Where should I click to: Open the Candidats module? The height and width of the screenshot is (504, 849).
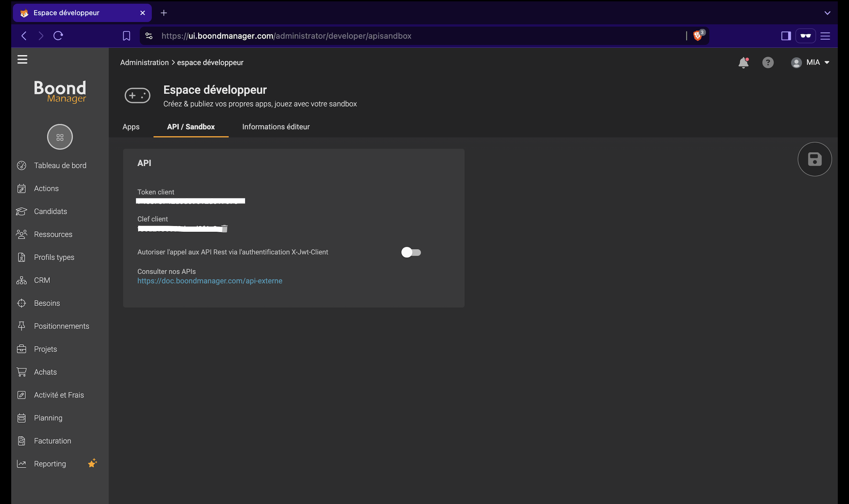[x=51, y=211]
